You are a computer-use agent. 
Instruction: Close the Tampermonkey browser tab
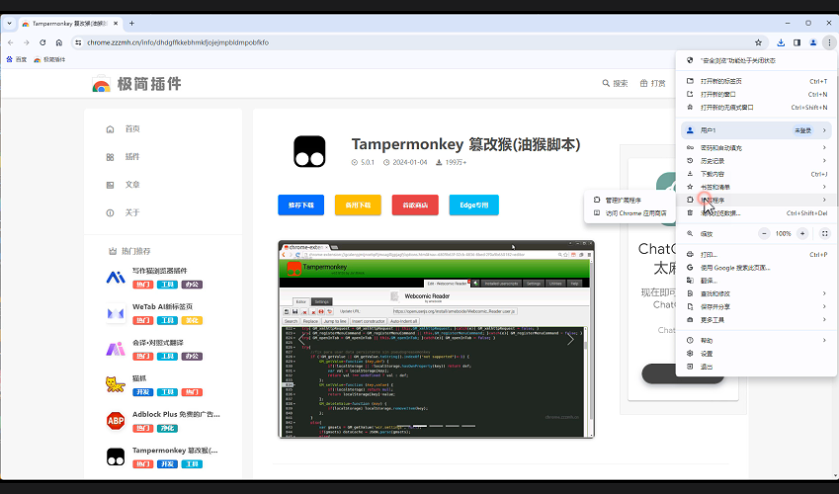click(x=116, y=24)
